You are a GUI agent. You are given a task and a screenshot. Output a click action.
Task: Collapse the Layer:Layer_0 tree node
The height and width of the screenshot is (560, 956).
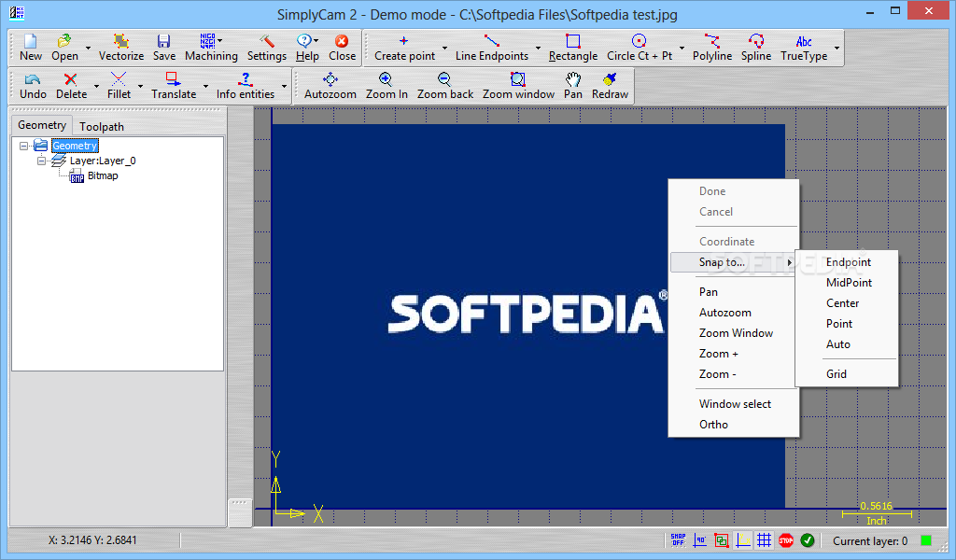click(41, 161)
